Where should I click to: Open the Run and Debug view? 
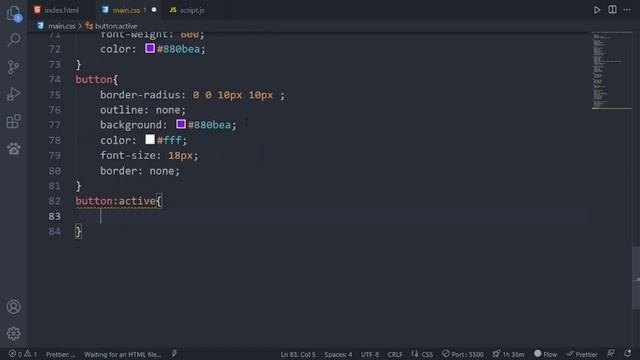(x=13, y=94)
